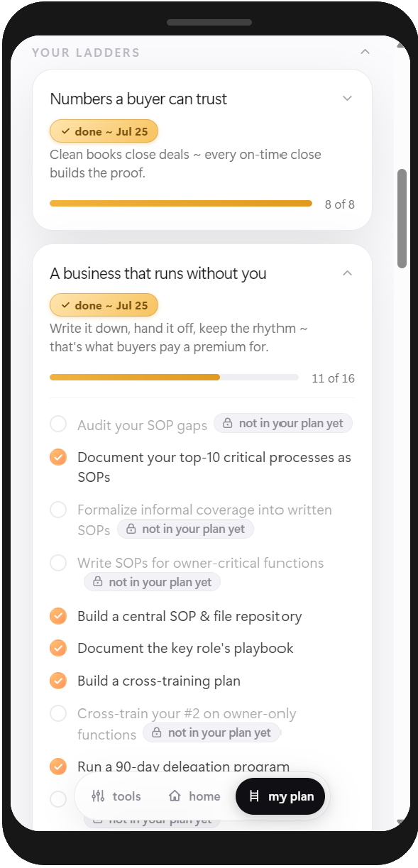Switch to the home tab
This screenshot has height=868, width=418.
pos(194,796)
